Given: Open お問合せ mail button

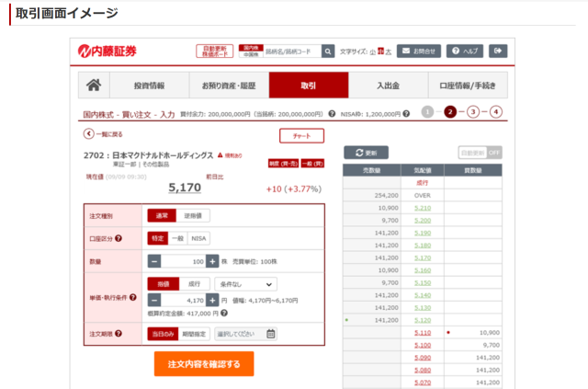Looking at the screenshot, I should [419, 51].
